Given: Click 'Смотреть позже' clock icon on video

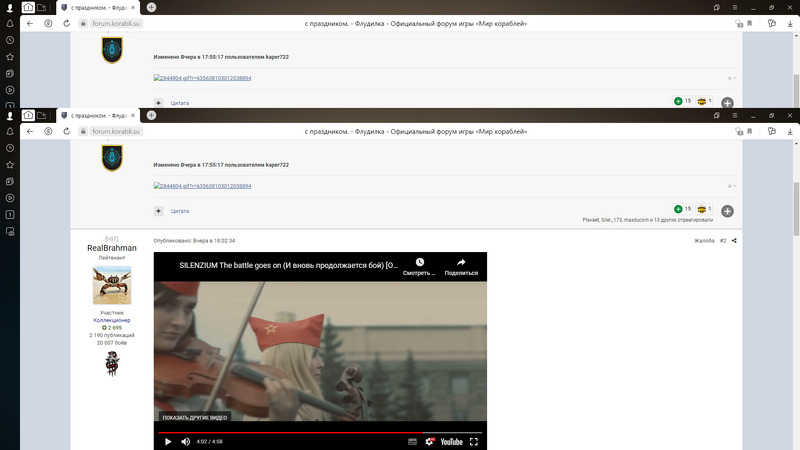Looking at the screenshot, I should 419,262.
